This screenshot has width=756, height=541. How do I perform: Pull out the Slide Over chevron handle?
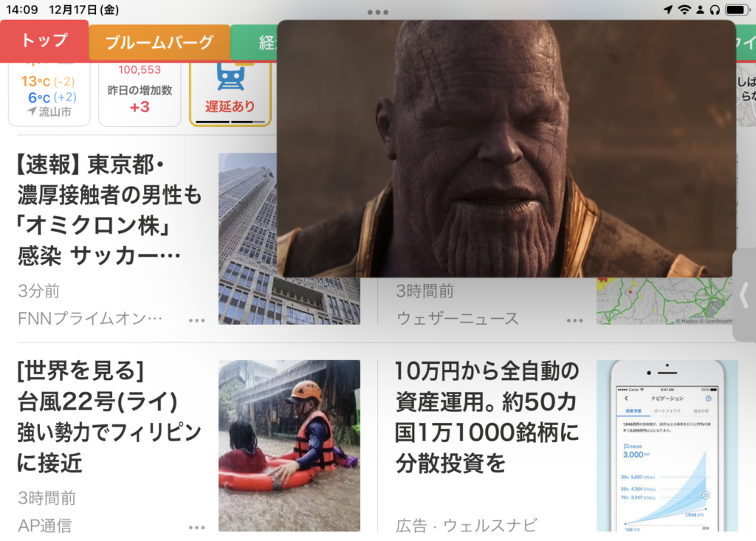pyautogui.click(x=744, y=295)
